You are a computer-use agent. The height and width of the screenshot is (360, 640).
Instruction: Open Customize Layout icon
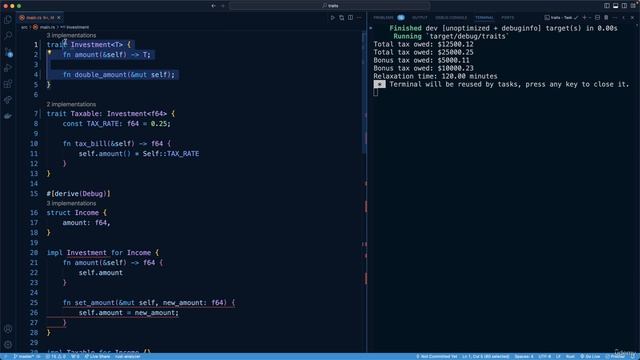(x=633, y=6)
